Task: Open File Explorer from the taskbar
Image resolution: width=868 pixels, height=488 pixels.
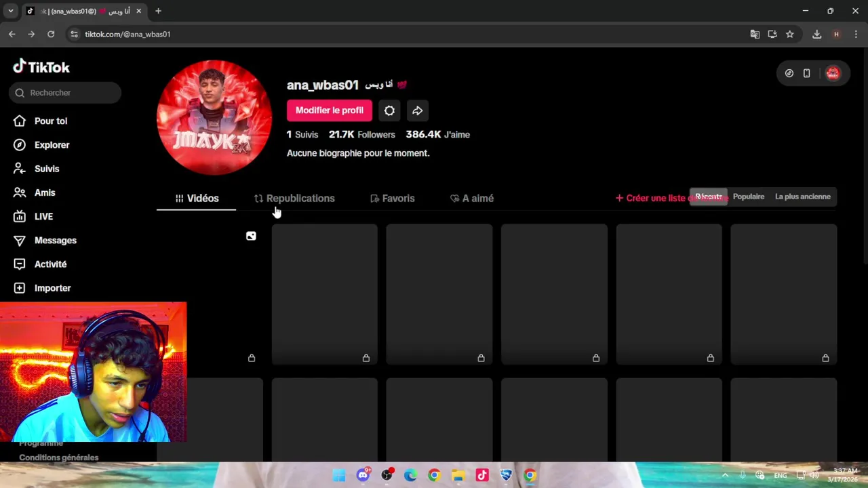Action: (458, 475)
